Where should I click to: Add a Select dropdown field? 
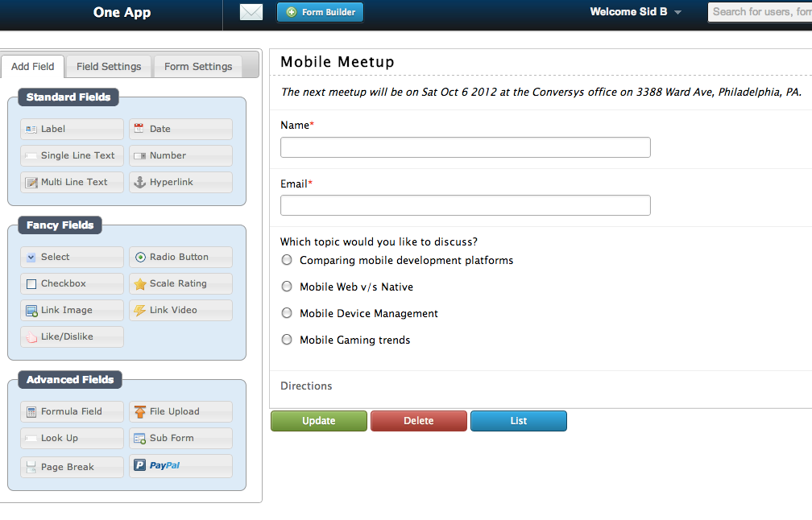click(x=72, y=257)
